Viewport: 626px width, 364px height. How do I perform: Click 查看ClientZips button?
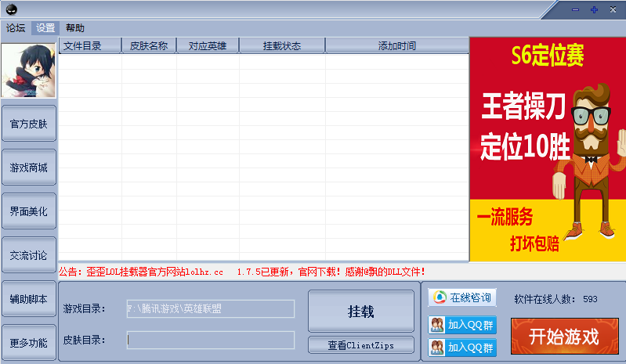[361, 345]
